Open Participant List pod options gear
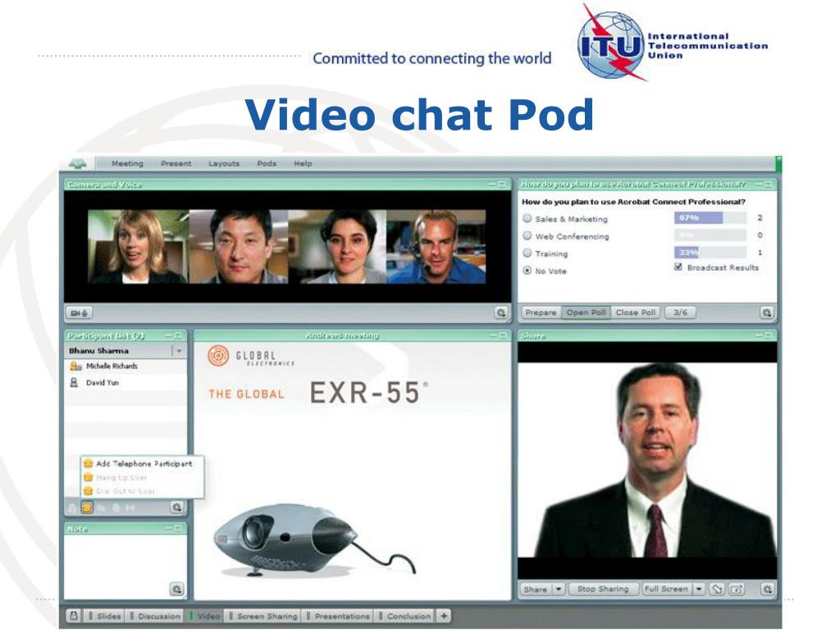The height and width of the screenshot is (630, 840). point(177,507)
